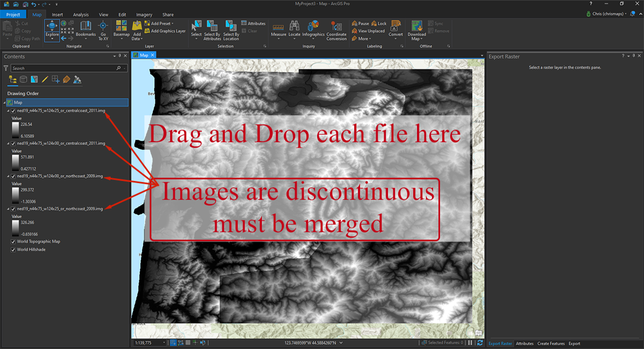The width and height of the screenshot is (644, 349).
Task: Uncheck the World Hillshade layer
Action: pos(13,250)
